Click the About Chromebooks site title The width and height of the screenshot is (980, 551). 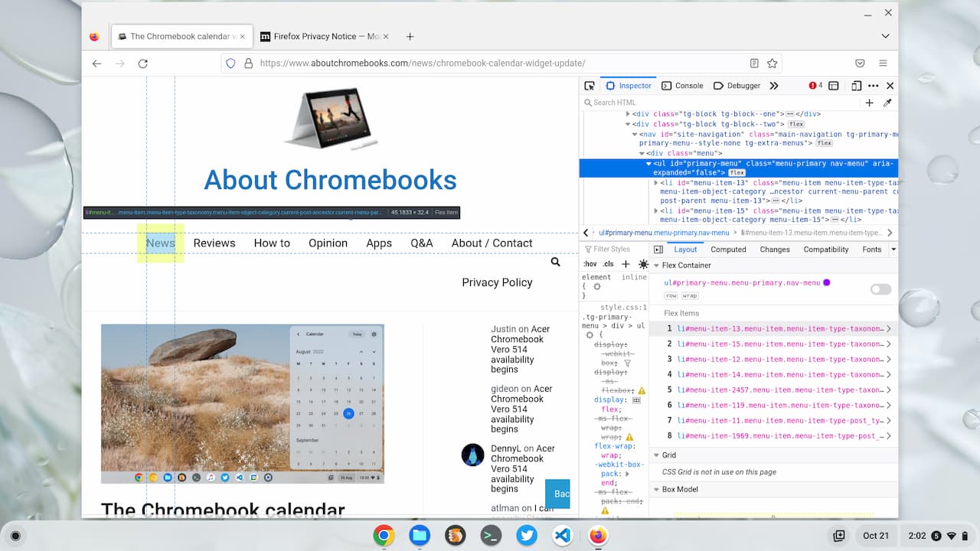[x=330, y=180]
